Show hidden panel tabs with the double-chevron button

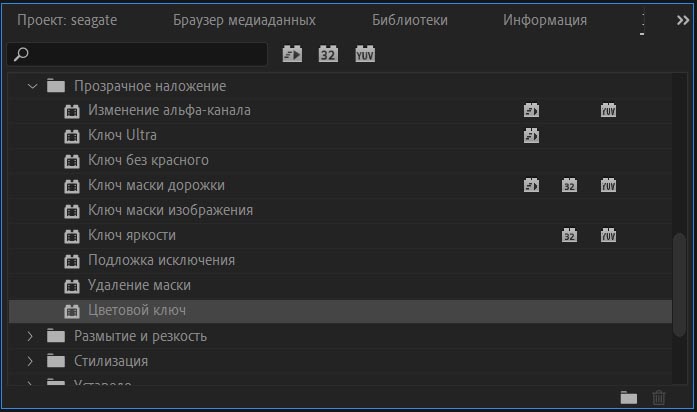682,20
